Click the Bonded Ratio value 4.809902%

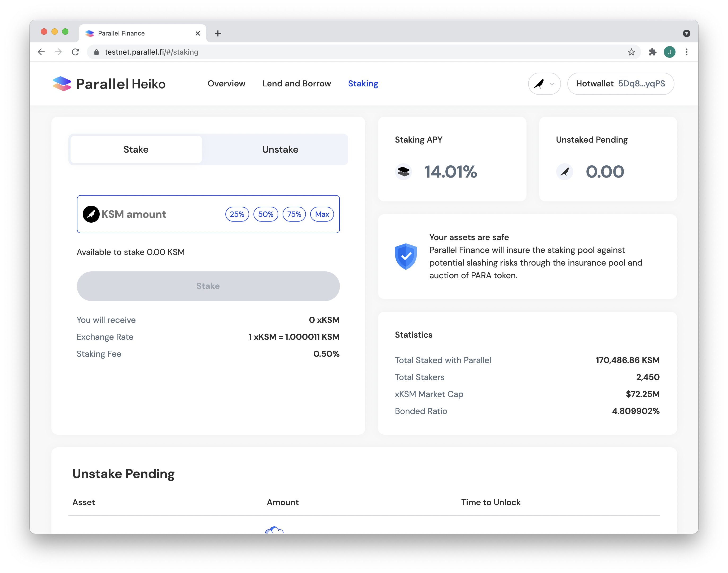click(x=636, y=411)
